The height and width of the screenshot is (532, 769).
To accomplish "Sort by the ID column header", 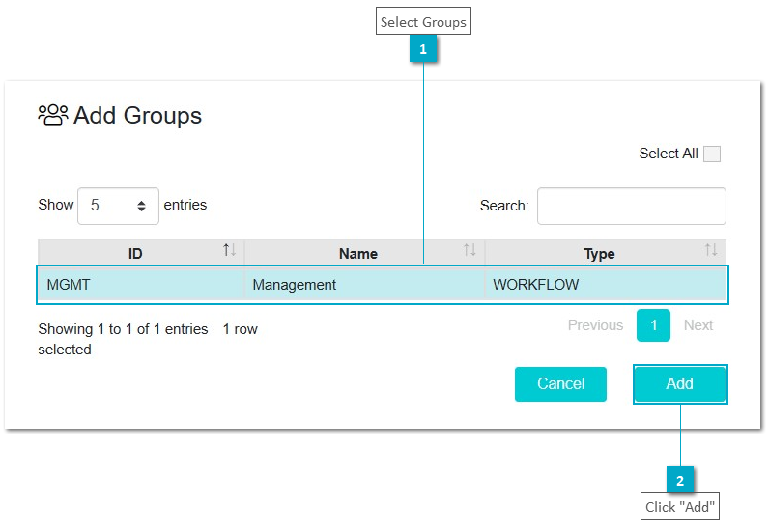I will (x=141, y=254).
